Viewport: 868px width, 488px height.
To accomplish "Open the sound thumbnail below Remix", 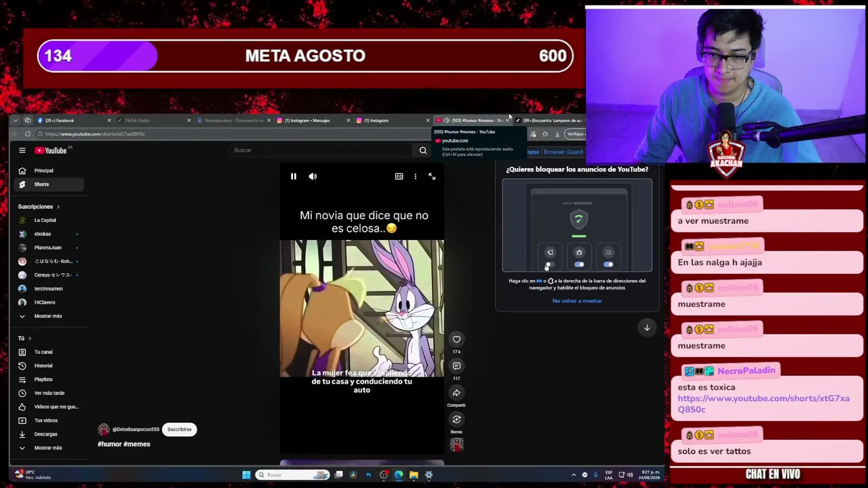I will coord(456,445).
